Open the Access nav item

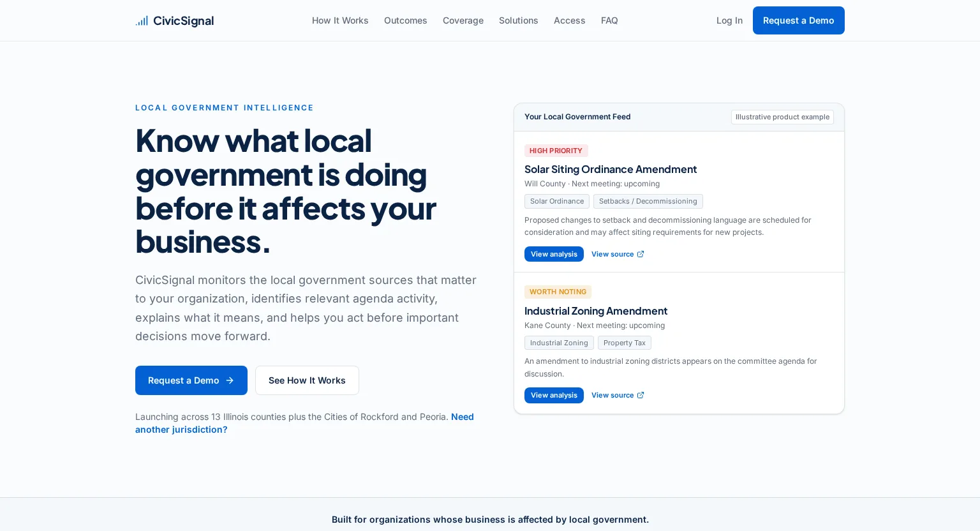tap(570, 20)
